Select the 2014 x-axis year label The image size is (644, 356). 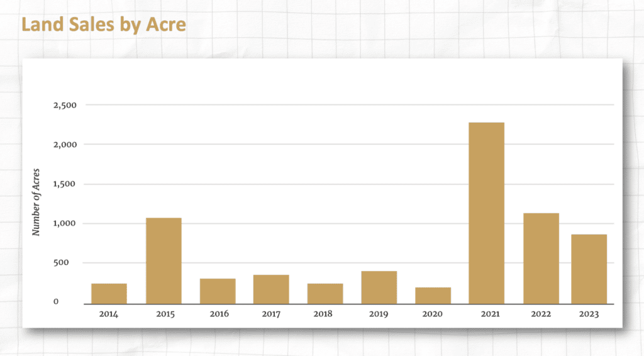click(x=109, y=313)
